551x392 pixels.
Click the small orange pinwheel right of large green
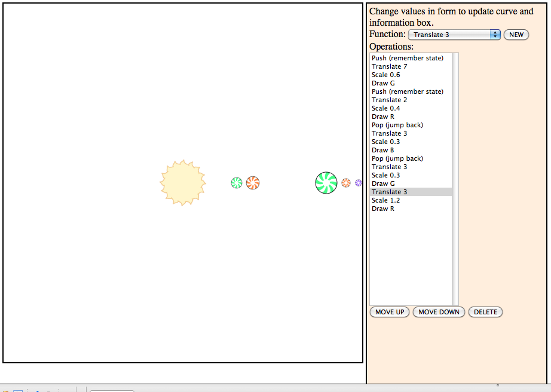click(346, 183)
